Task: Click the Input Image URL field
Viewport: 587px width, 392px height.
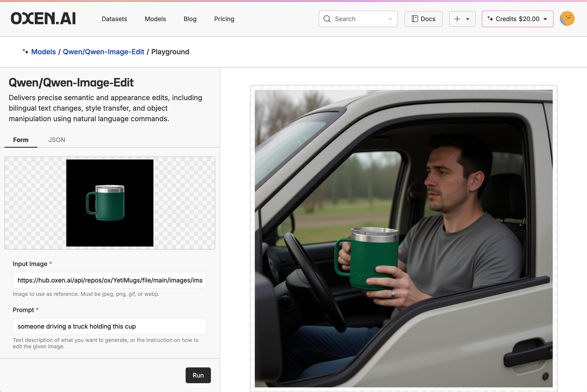Action: click(x=109, y=280)
